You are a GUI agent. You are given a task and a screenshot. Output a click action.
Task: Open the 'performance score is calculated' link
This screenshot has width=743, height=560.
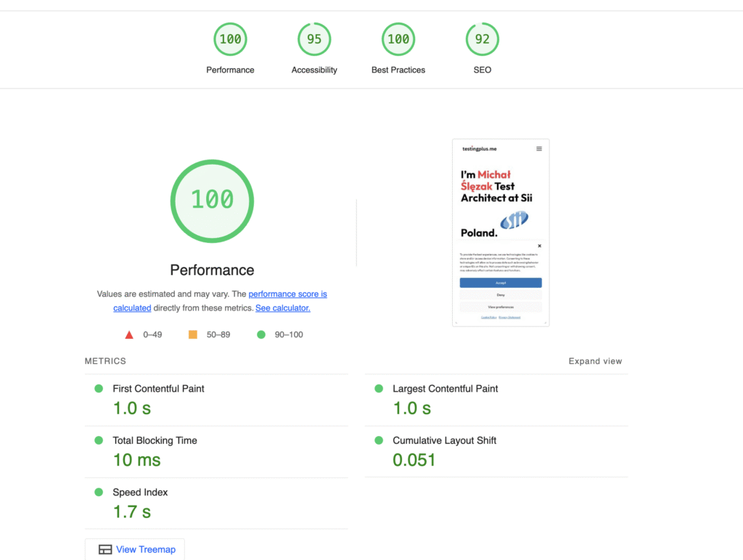[x=287, y=295]
